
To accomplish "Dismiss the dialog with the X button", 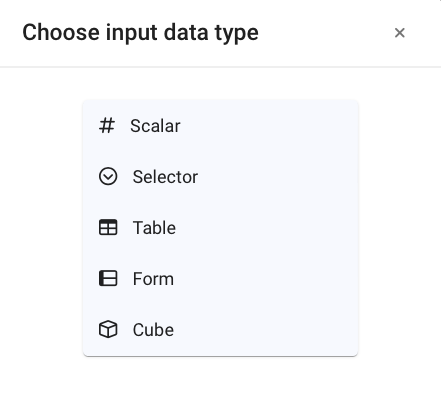I will click(x=400, y=33).
